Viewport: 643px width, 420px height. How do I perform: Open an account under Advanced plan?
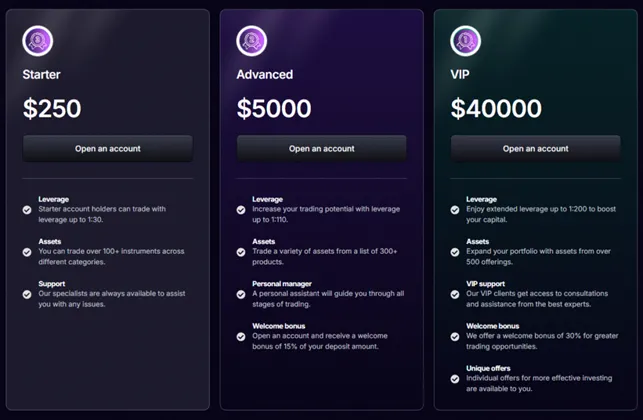click(322, 149)
